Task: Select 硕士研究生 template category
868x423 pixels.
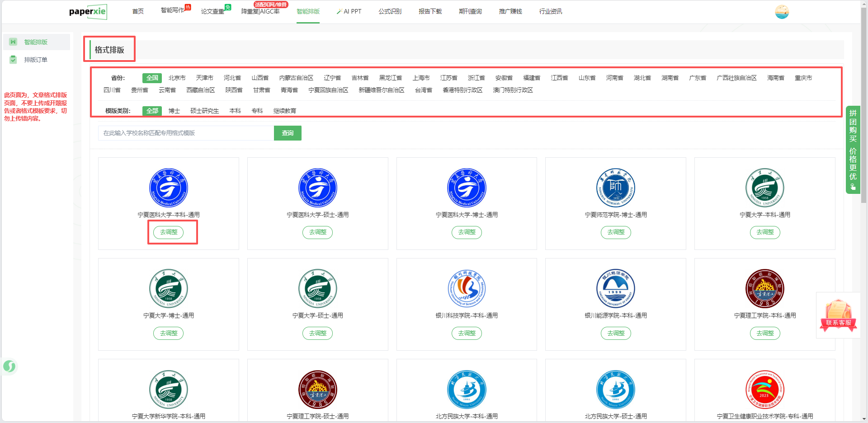Action: coord(204,111)
